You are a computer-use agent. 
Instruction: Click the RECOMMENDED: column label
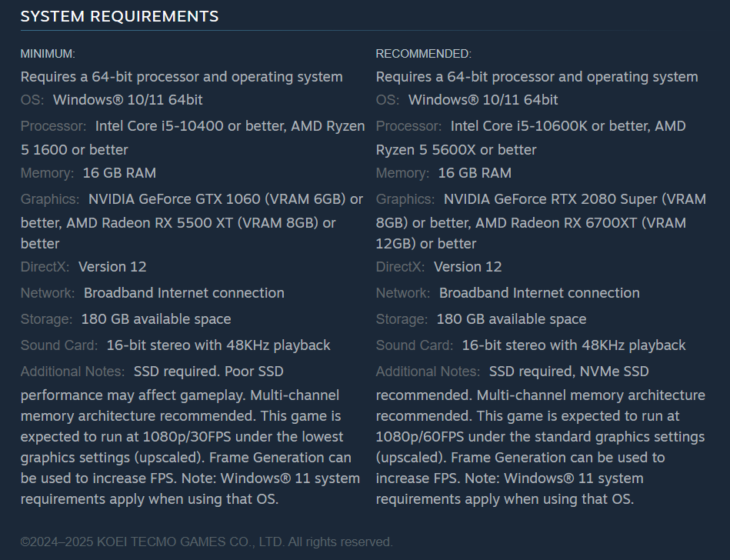coord(424,54)
